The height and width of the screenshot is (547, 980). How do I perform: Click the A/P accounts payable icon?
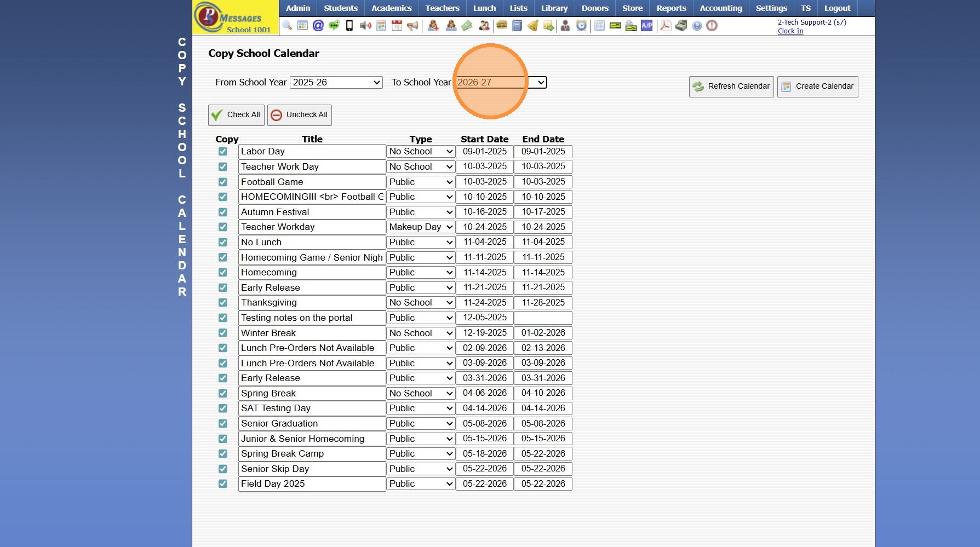647,26
